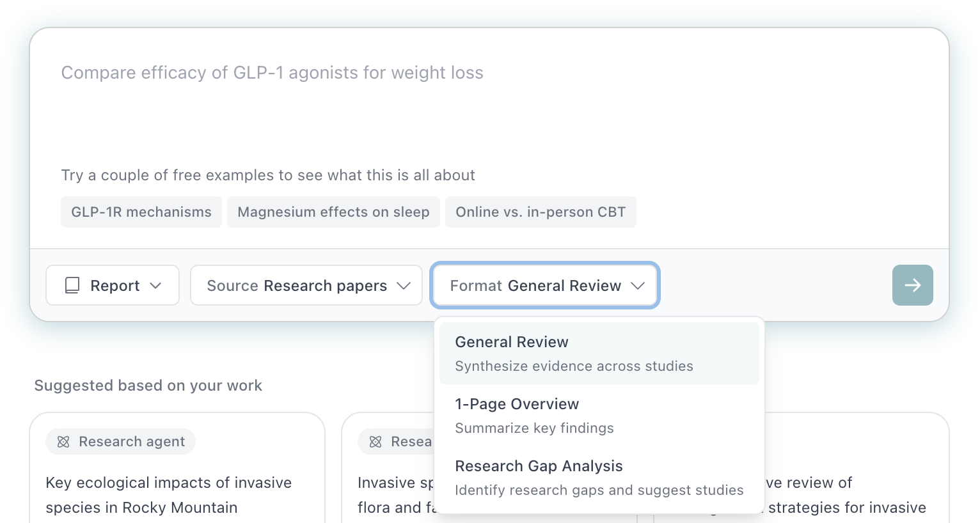Viewport: 980px width, 523px height.
Task: Click the chevron beside General Review
Action: point(638,286)
